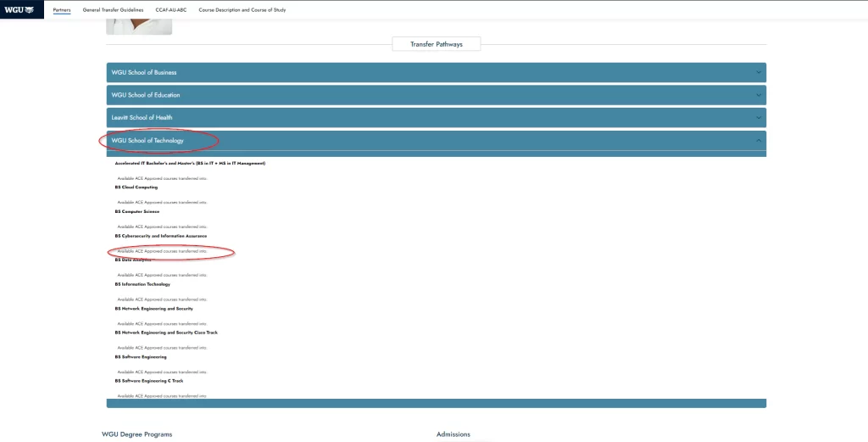Click ACE Approved courses line under BS Information Technology
The image size is (868, 442).
click(x=162, y=299)
